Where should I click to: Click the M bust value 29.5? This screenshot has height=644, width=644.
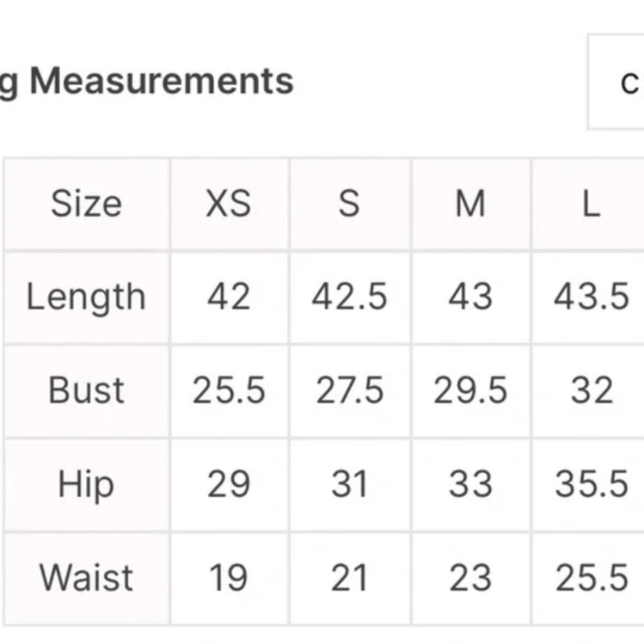tap(471, 390)
